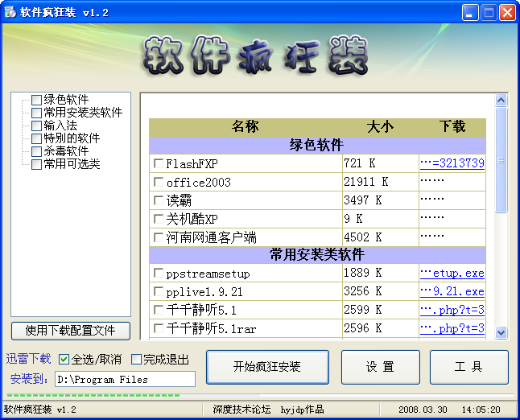Image resolution: width=520 pixels, height=420 pixels.
Task: Click the vertical scrollbar thumb
Action: (501, 160)
